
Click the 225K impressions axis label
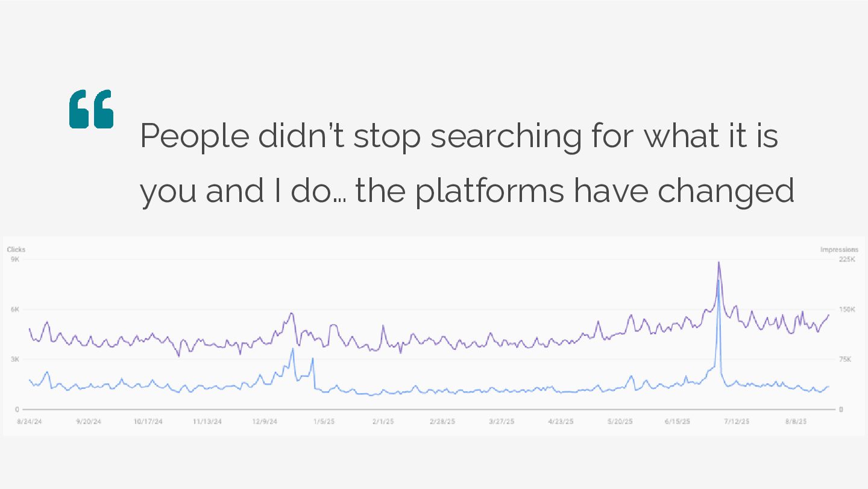pos(847,259)
